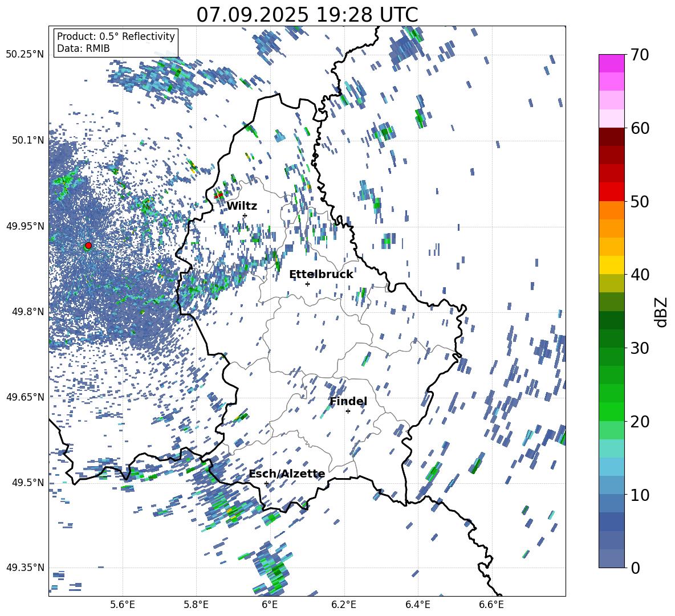Click the red radar site marker dot
Image resolution: width=675 pixels, height=616 pixels.
pyautogui.click(x=88, y=246)
